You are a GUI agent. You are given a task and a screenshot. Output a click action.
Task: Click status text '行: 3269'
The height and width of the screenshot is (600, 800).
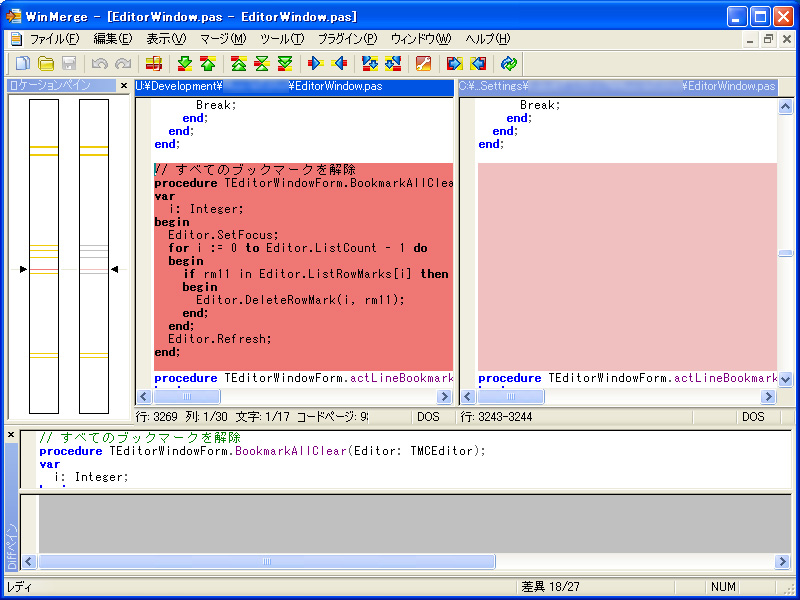(157, 417)
